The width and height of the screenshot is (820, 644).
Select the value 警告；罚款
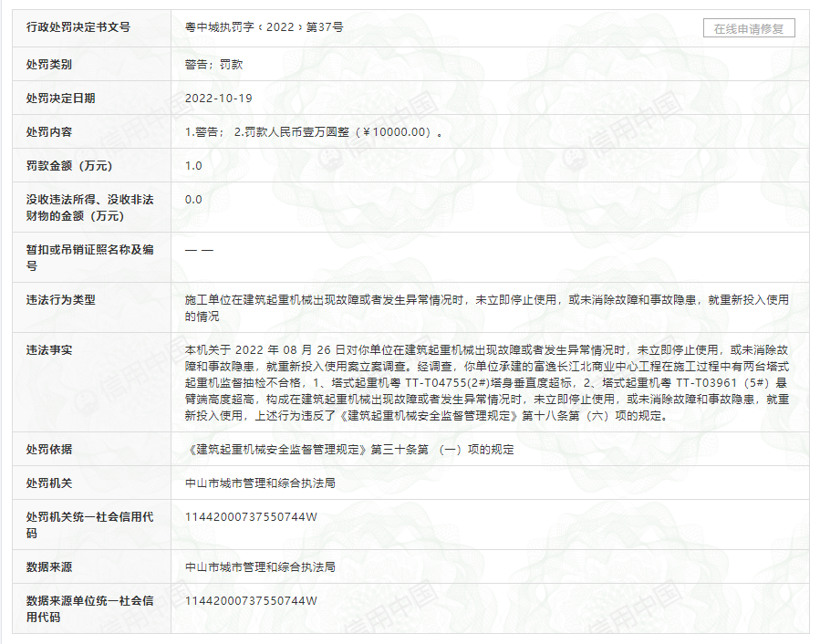(x=213, y=65)
